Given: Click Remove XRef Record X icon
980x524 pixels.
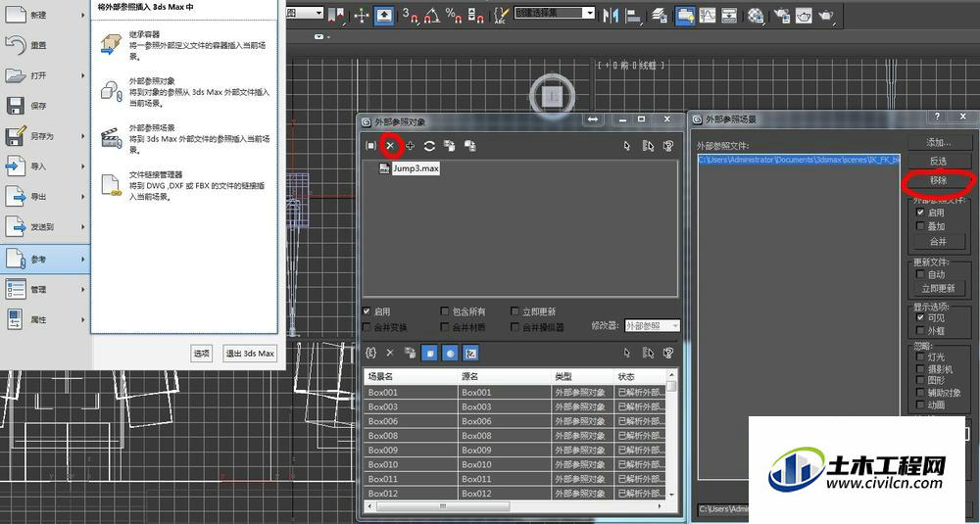Looking at the screenshot, I should tap(390, 146).
